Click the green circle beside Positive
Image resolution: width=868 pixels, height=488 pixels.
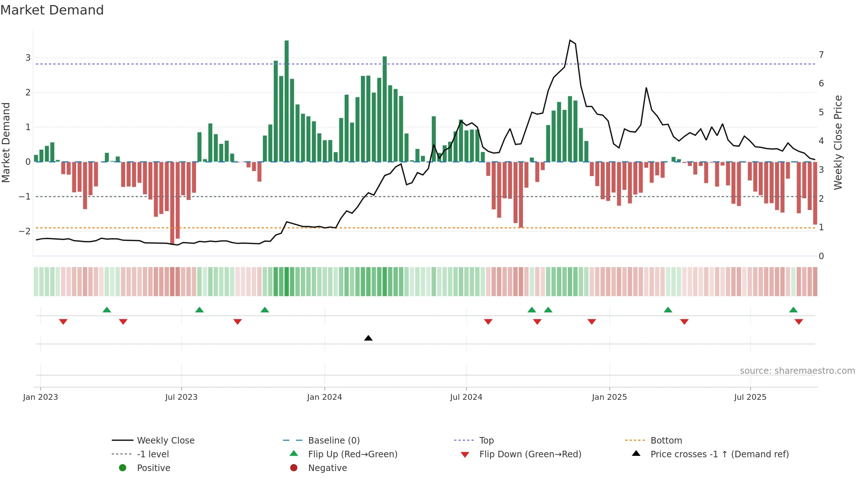(x=123, y=468)
